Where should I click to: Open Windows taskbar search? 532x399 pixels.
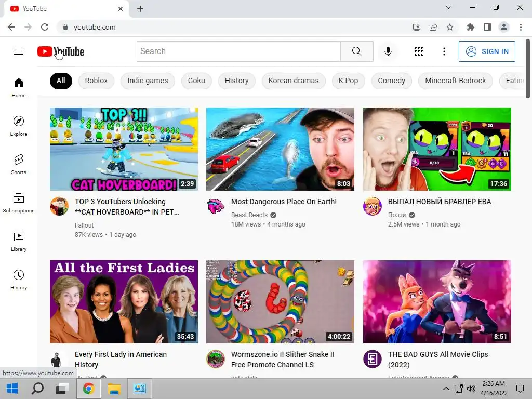37,389
